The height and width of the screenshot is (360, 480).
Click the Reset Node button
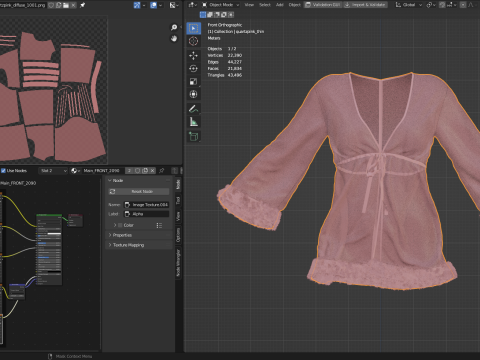pos(139,192)
